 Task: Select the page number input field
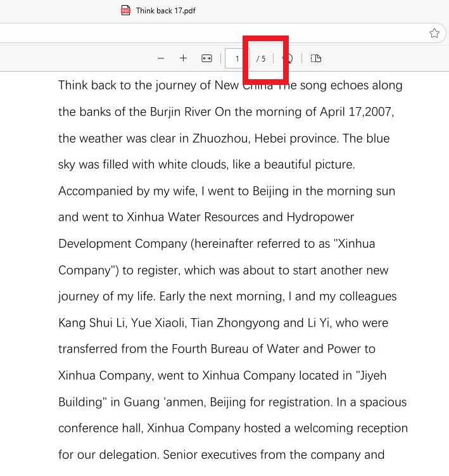pos(237,58)
